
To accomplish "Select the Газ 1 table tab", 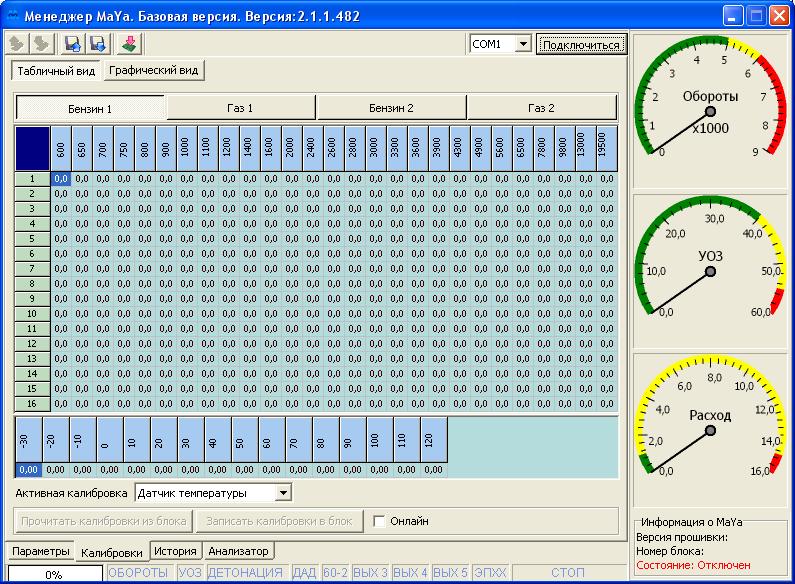I will click(x=241, y=108).
